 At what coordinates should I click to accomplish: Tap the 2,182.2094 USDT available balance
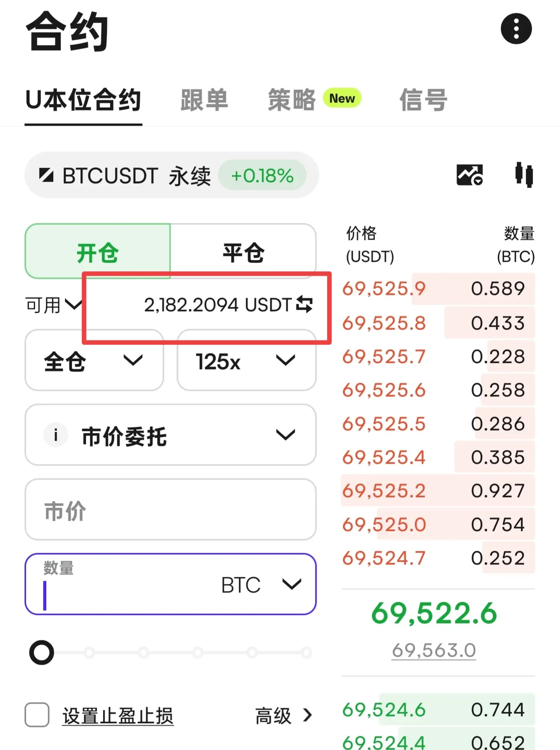(x=218, y=305)
